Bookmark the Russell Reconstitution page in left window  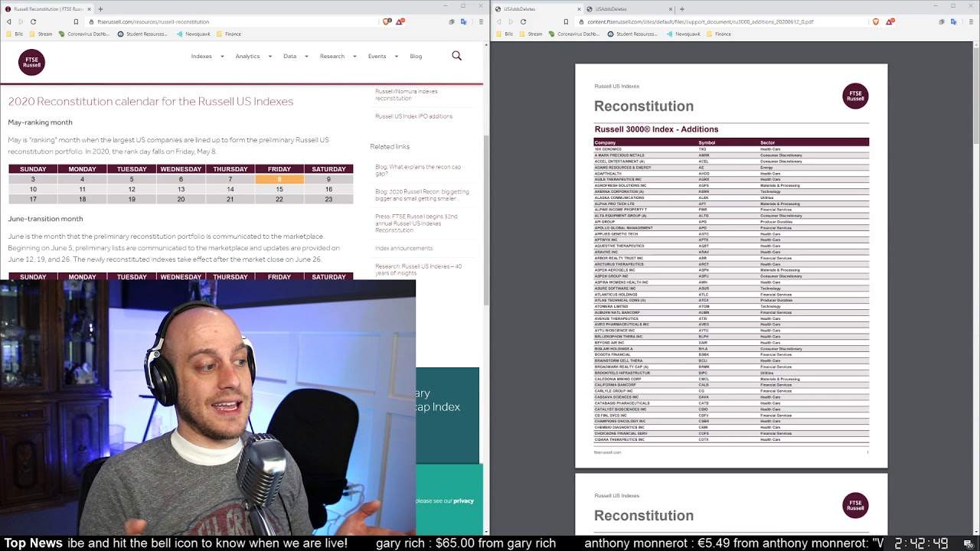[76, 21]
